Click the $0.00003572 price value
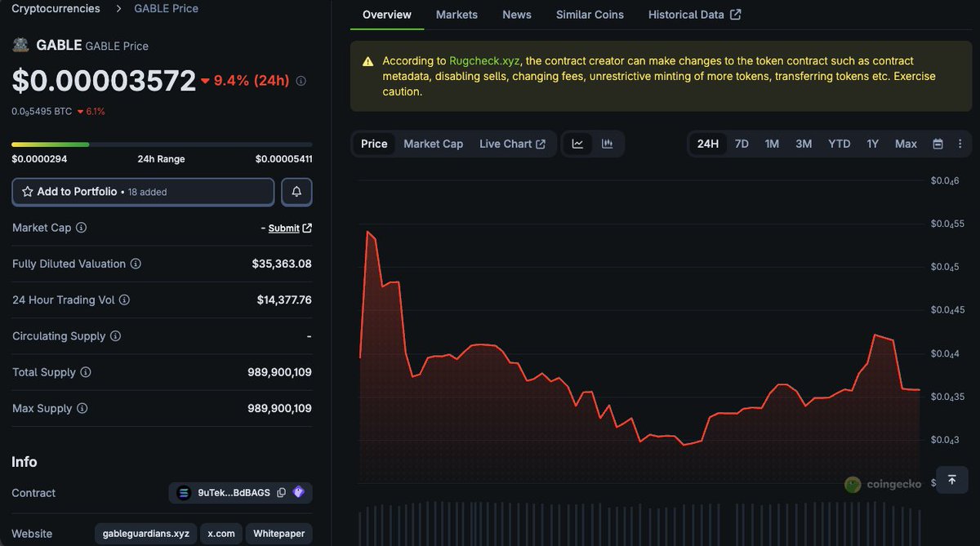Image resolution: width=980 pixels, height=546 pixels. [x=104, y=81]
